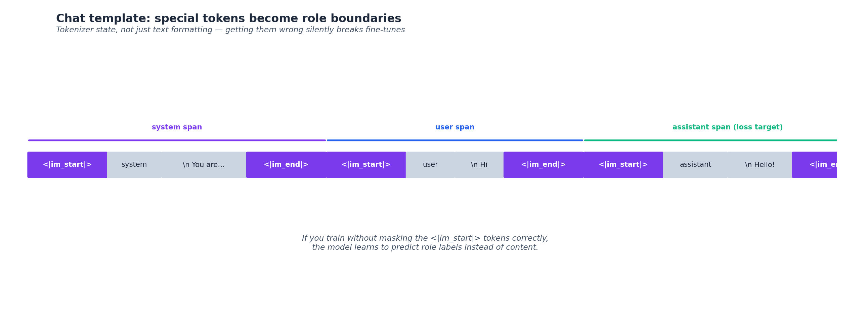Click the italic masking note at bottom
The width and height of the screenshot is (868, 319).
(425, 243)
